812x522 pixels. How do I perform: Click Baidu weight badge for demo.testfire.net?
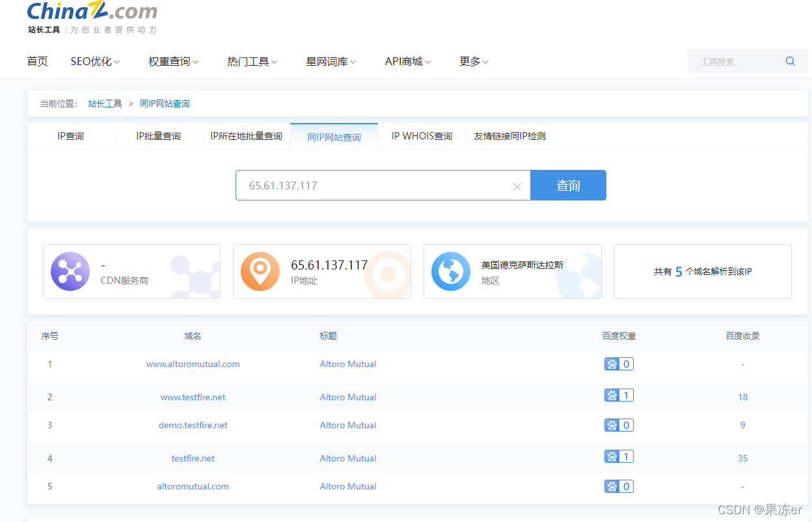point(619,425)
